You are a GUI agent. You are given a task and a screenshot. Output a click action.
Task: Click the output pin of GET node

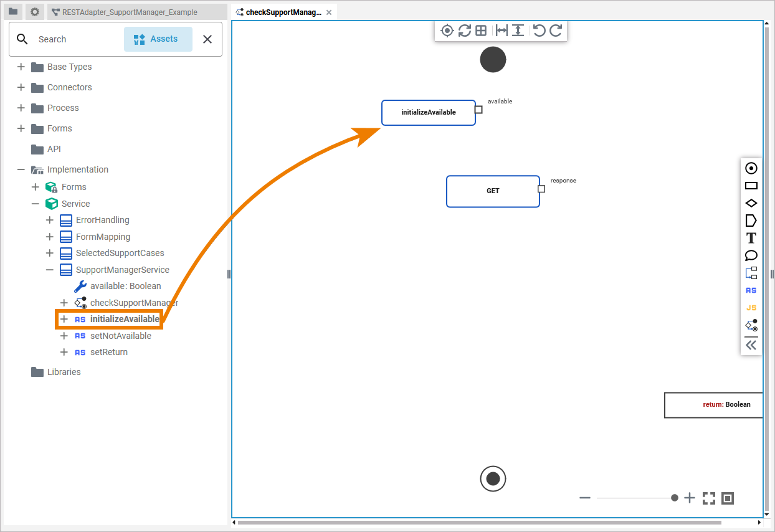point(541,189)
